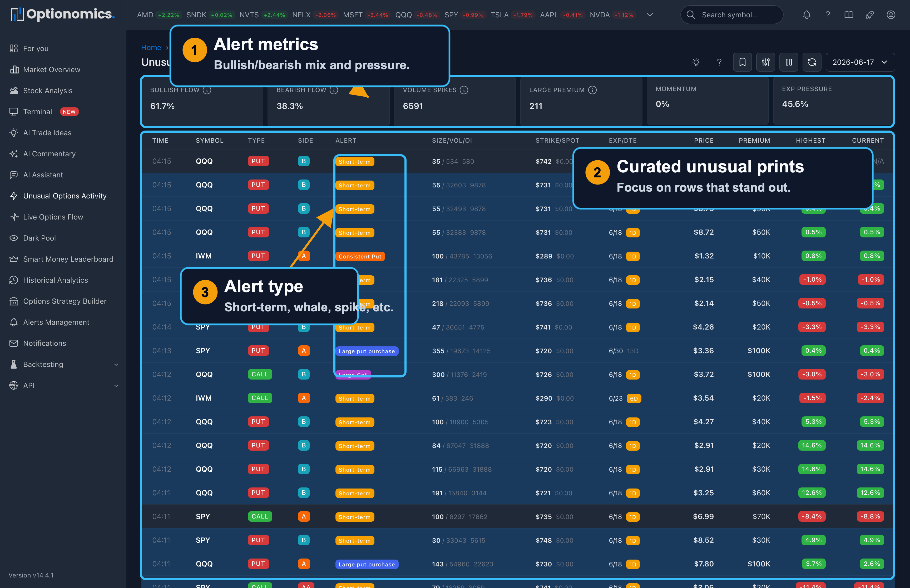Open the 2026-06-17 date dropdown
910x588 pixels.
click(860, 62)
